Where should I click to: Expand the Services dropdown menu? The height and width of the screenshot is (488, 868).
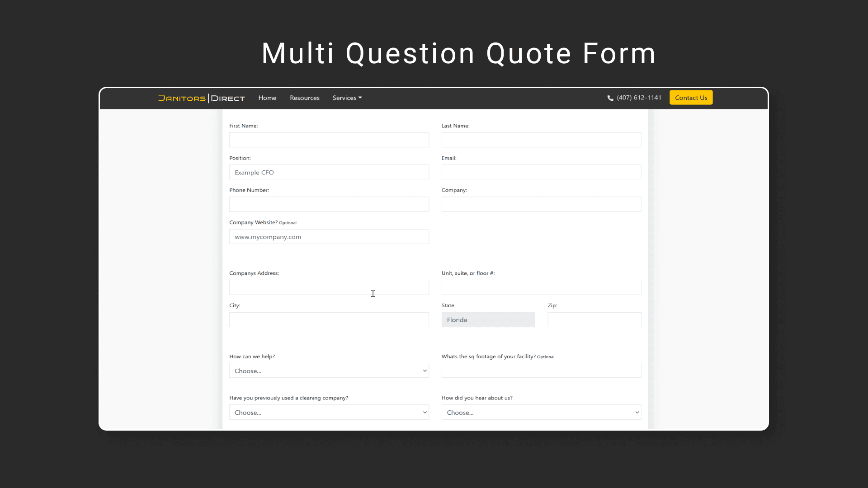347,98
